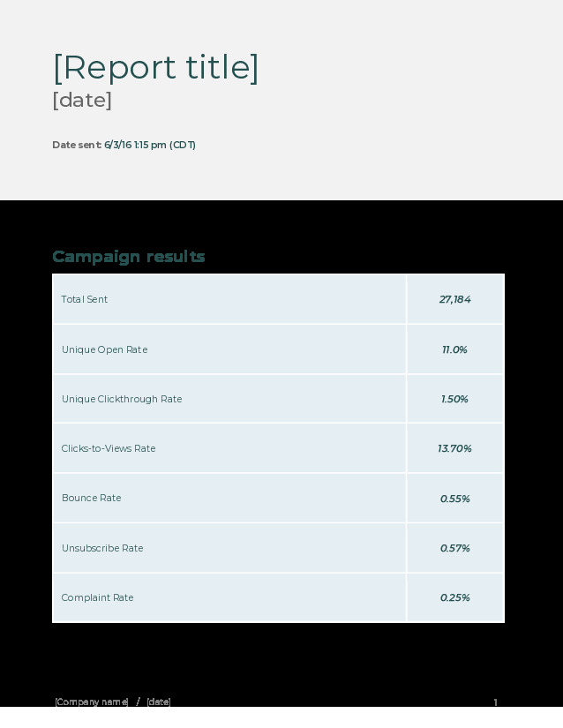Click the Clicks-to-Views Rate label

pos(109,449)
